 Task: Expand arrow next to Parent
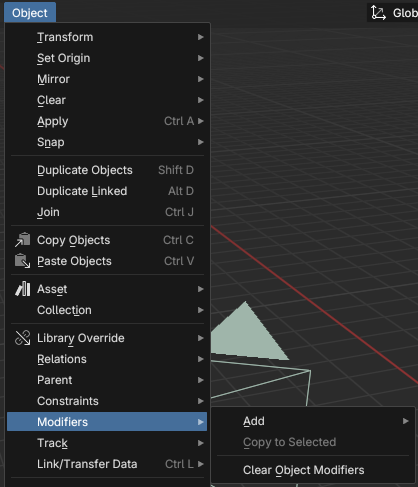pyautogui.click(x=200, y=380)
